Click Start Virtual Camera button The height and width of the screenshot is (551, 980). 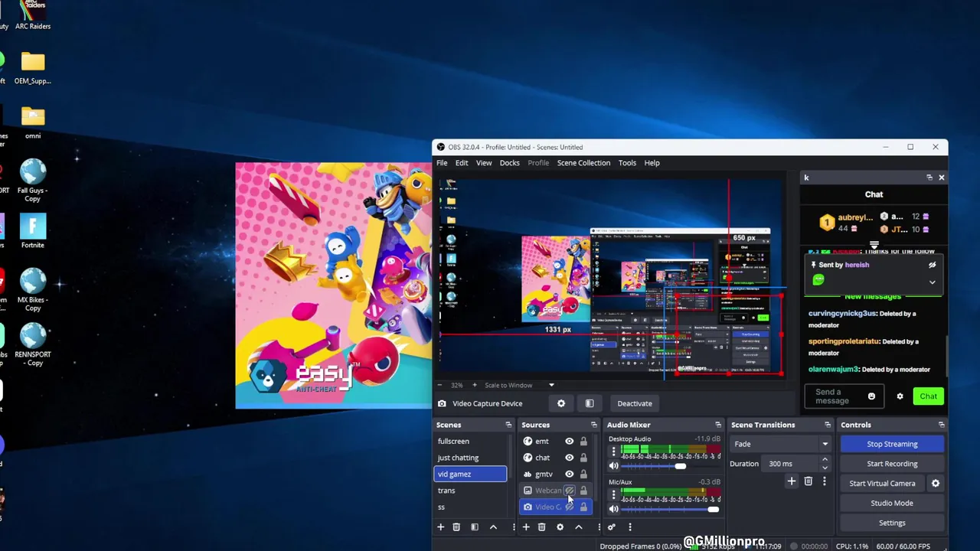tap(882, 483)
